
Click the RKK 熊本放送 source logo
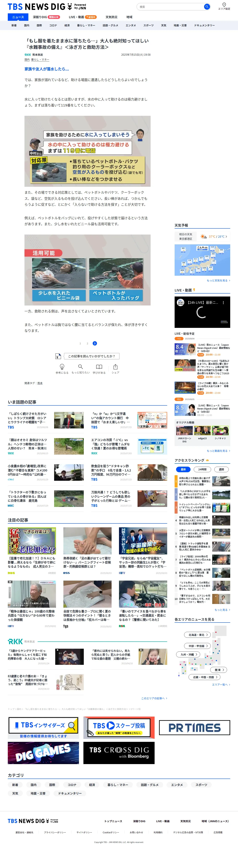28,55
